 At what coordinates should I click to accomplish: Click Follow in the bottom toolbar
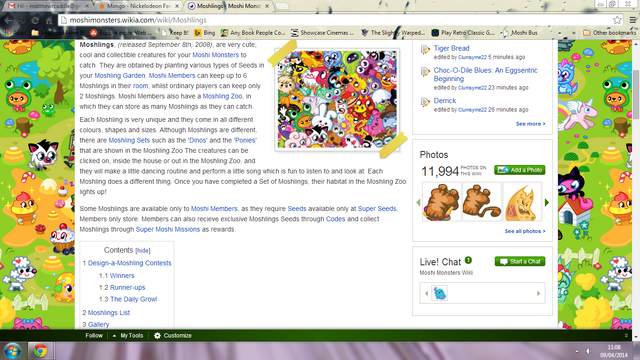pos(94,336)
